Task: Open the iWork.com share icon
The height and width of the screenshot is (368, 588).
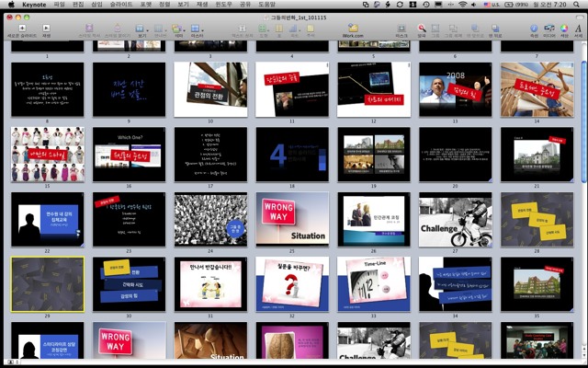Action: (x=353, y=29)
